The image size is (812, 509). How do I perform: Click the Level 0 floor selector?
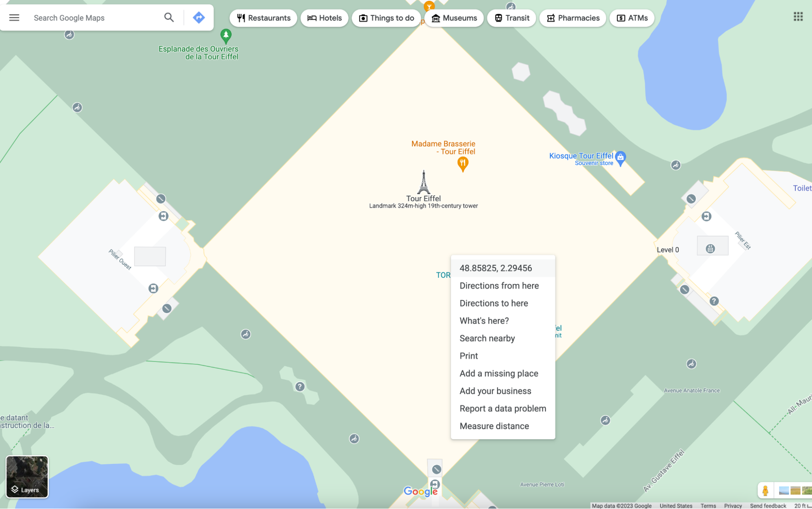(668, 250)
